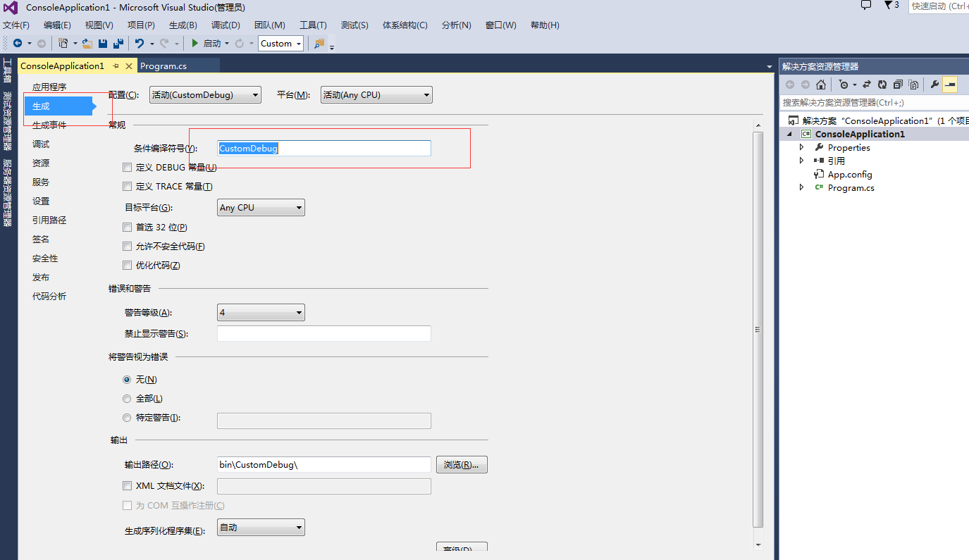
Task: Click the Open File folder icon
Action: [87, 44]
